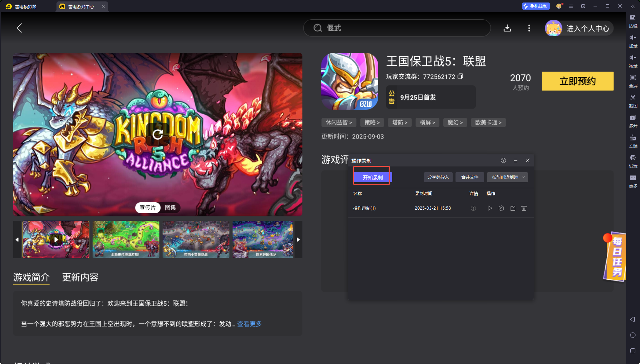640x364 pixels.
Task: Open the download manager icon
Action: (x=507, y=28)
